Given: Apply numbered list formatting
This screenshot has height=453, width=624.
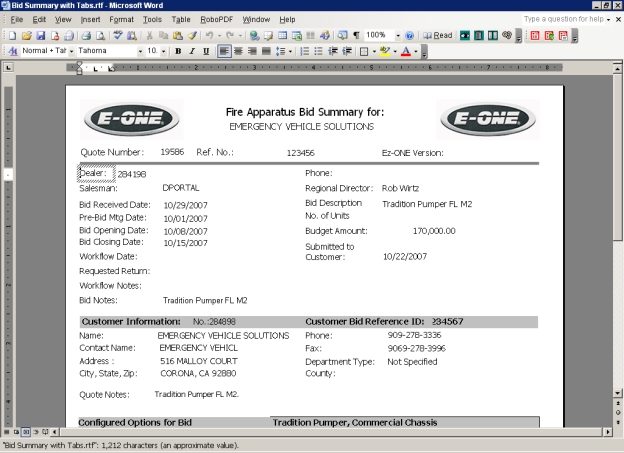Looking at the screenshot, I should click(x=304, y=51).
